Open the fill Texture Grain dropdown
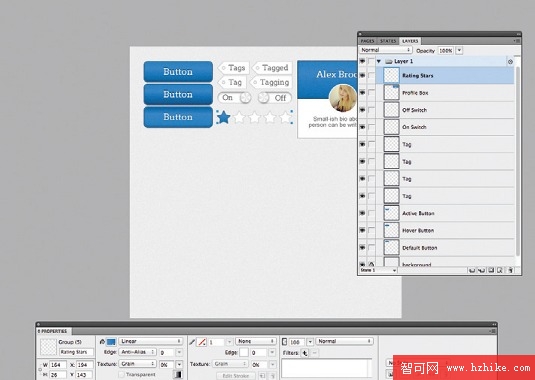 pos(138,364)
